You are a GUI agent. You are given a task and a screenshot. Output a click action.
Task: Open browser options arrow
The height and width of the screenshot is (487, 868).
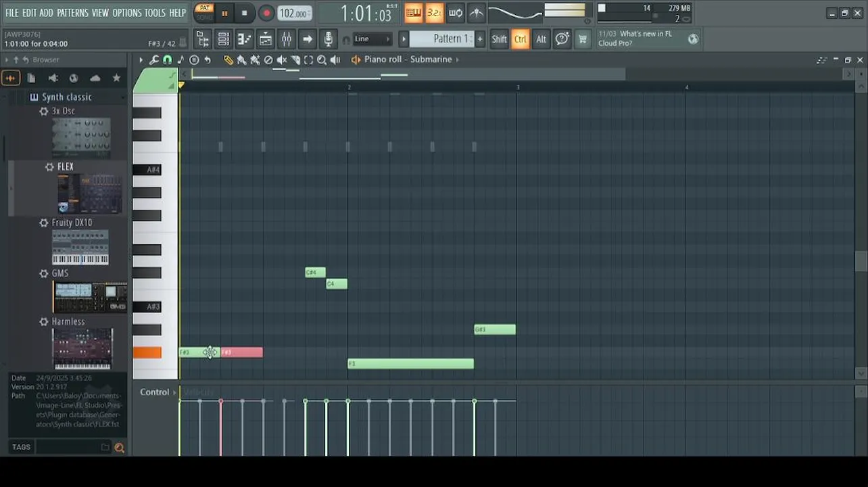tap(7, 60)
